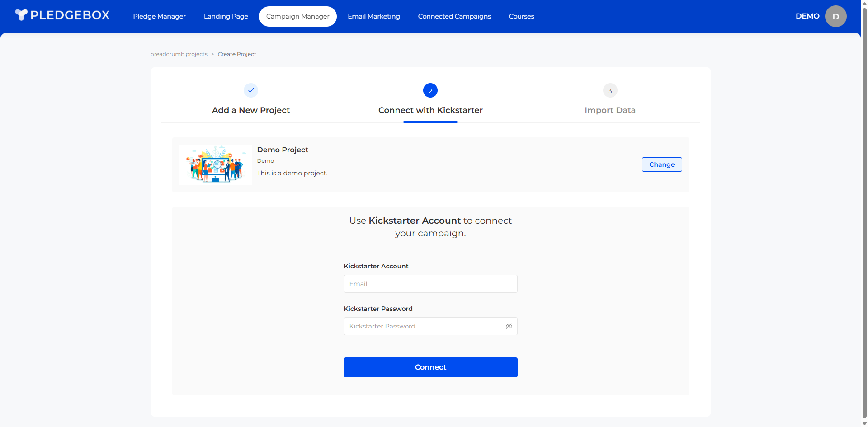
Task: Follow the breadcrumb.projects link
Action: pos(179,54)
